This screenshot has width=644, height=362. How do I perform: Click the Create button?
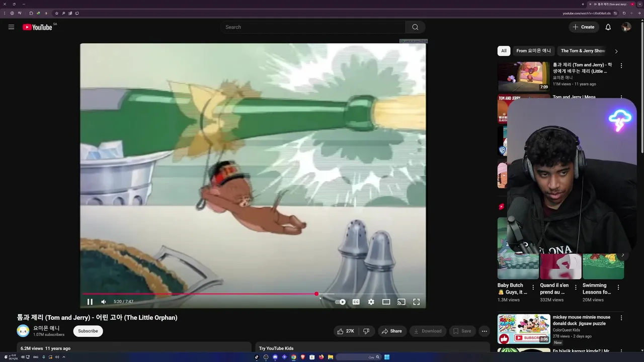point(584,27)
